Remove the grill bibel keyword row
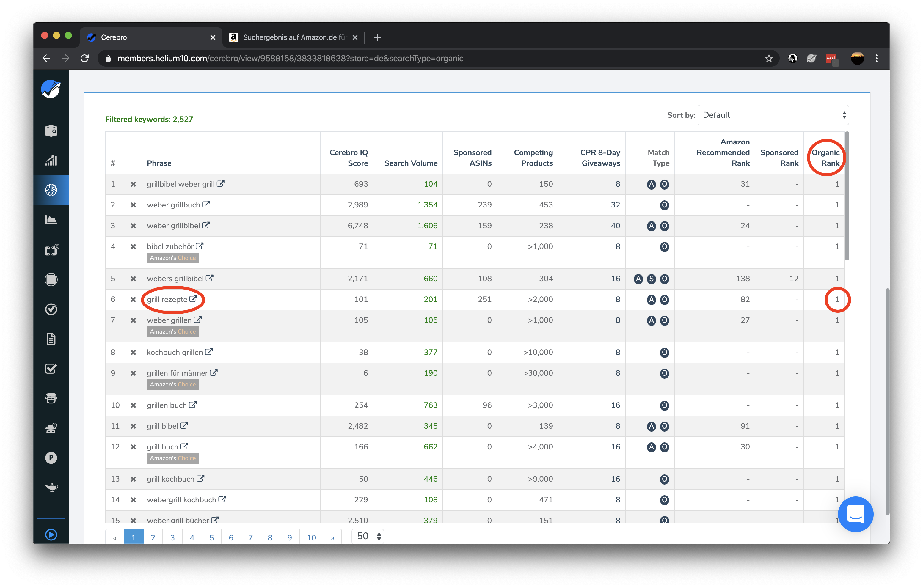Viewport: 923px width, 588px height. pos(133,426)
